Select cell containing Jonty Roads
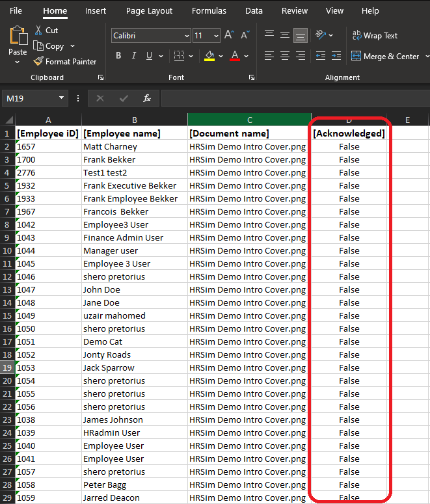The image size is (430, 504). [135, 355]
